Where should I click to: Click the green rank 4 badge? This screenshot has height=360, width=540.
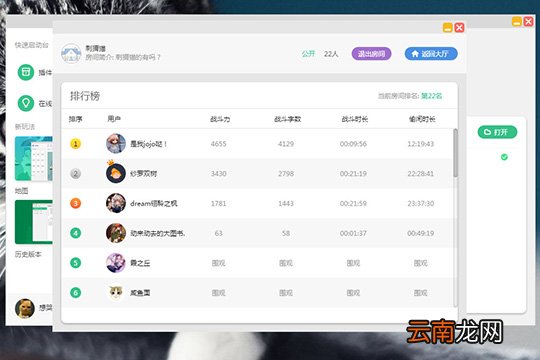[75, 233]
